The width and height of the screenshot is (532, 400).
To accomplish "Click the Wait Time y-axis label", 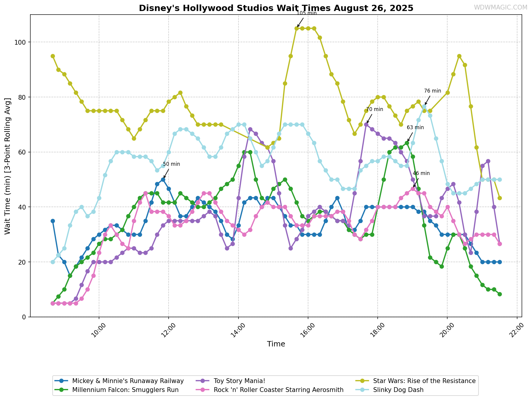I will coord(8,166).
